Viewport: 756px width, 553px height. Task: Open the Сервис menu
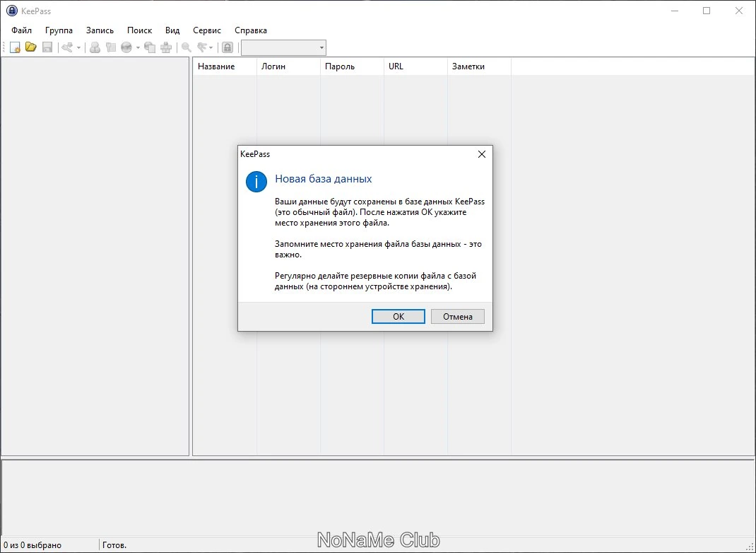click(207, 30)
